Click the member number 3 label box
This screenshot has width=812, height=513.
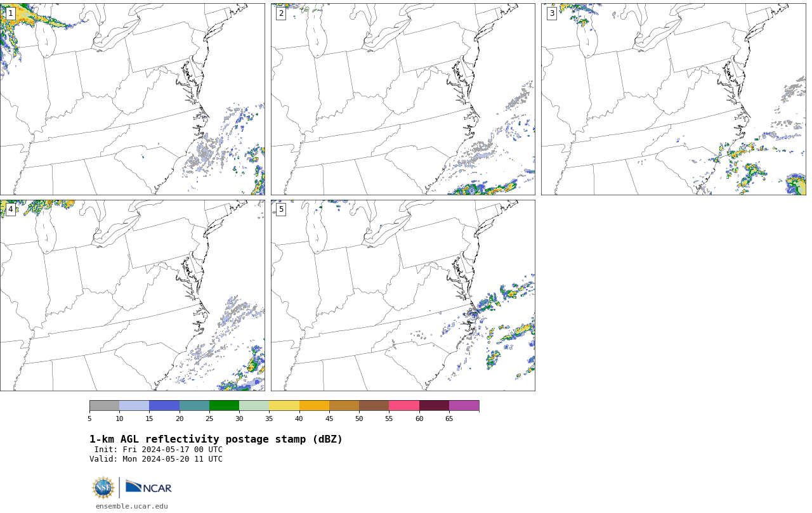coord(552,13)
